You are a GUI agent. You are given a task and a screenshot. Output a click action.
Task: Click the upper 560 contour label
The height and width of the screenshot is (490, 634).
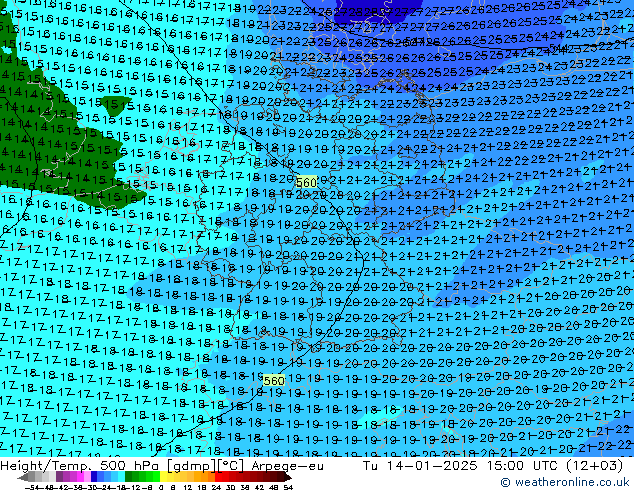click(306, 183)
